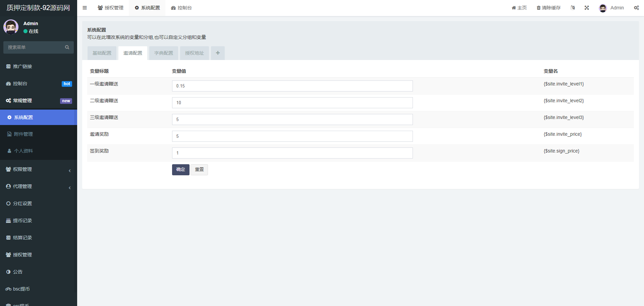Click the plus icon to add config group

tap(218, 53)
